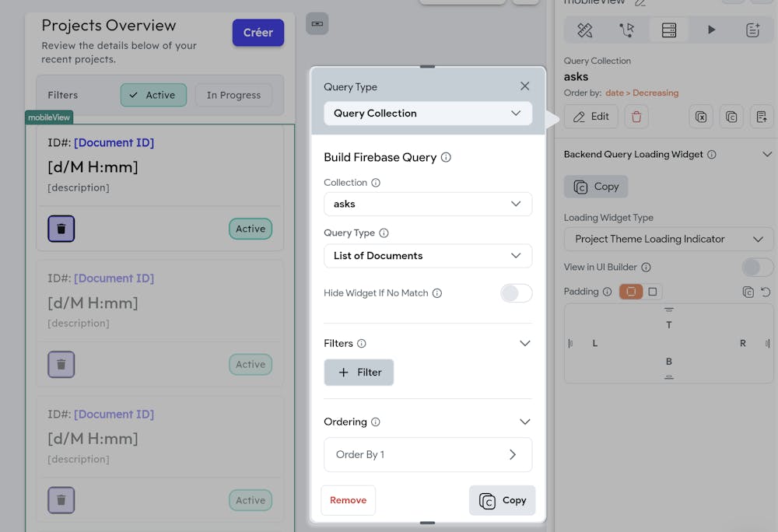The image size is (778, 532).
Task: Toggle the In Progress filter chip
Action: 233,95
